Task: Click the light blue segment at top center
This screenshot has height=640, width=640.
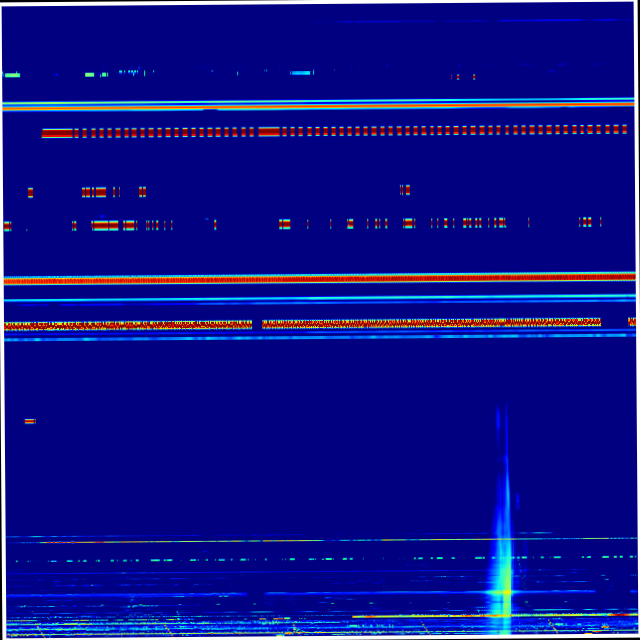Action: pyautogui.click(x=301, y=73)
